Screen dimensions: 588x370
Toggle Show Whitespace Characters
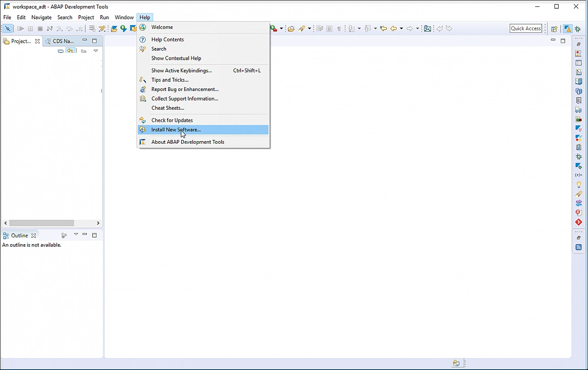point(339,28)
